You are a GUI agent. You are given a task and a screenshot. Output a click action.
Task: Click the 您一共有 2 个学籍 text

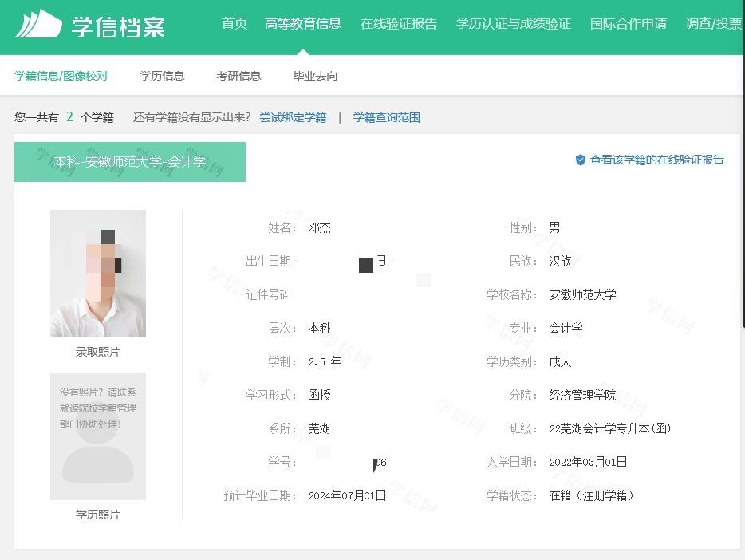click(64, 118)
